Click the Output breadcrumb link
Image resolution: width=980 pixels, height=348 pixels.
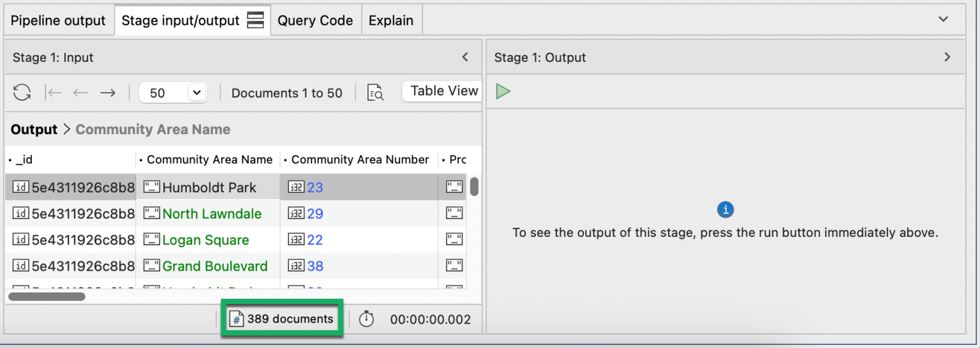(34, 130)
